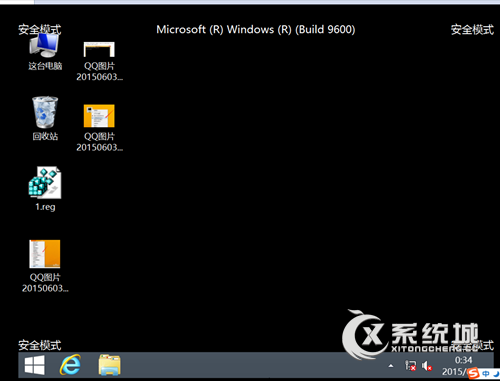Click the 这台电脑 label text
Viewport: 500px width, 381px height.
point(45,66)
